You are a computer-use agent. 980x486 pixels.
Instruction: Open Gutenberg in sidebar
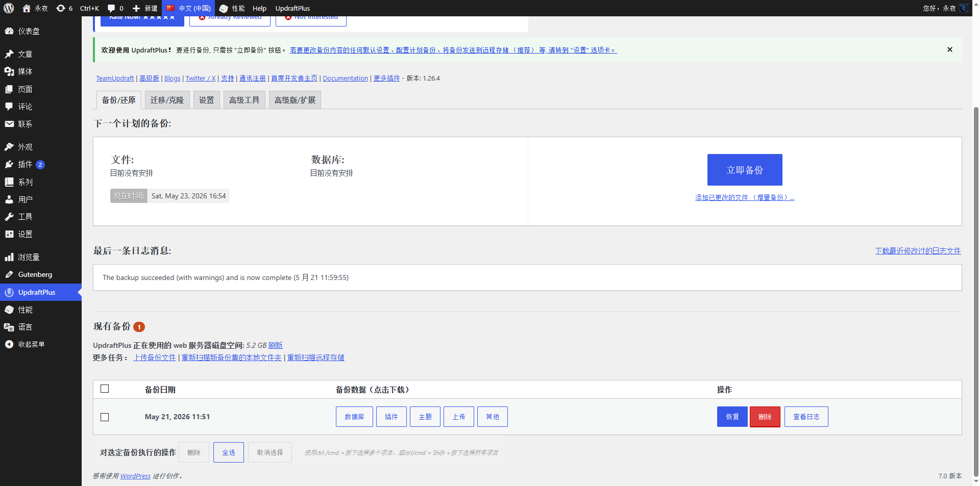tap(41, 274)
